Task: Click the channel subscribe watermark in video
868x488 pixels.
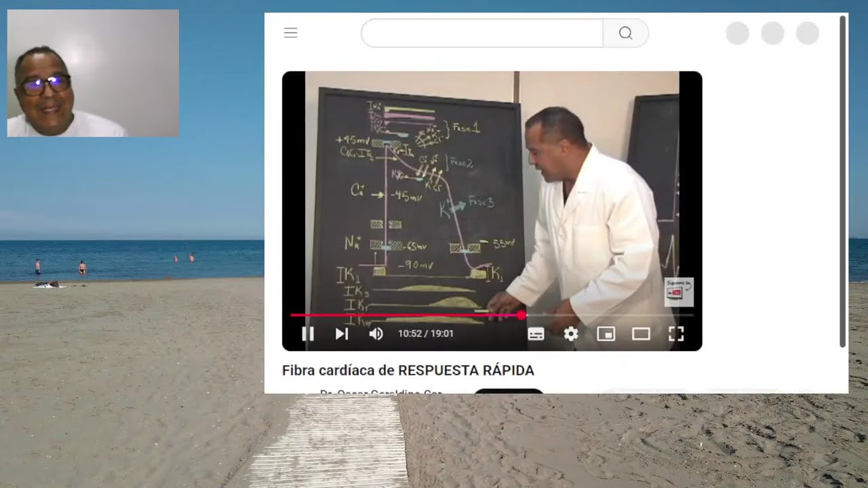Action: (x=679, y=292)
